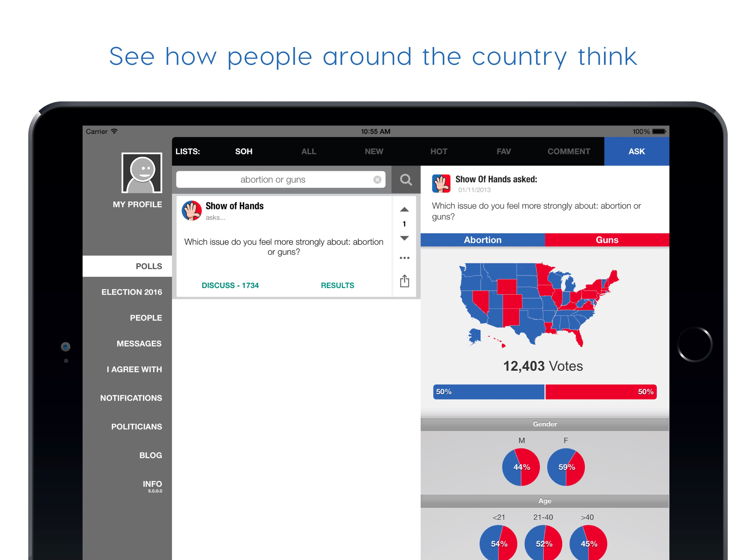Tap the ASK button
Viewport: 747px width, 560px height.
(x=637, y=151)
